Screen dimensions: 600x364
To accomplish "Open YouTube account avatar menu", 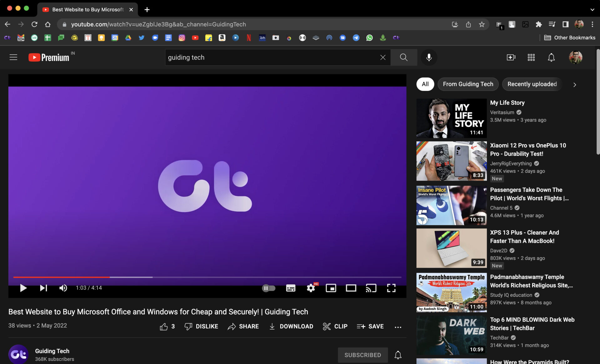I will (x=576, y=57).
